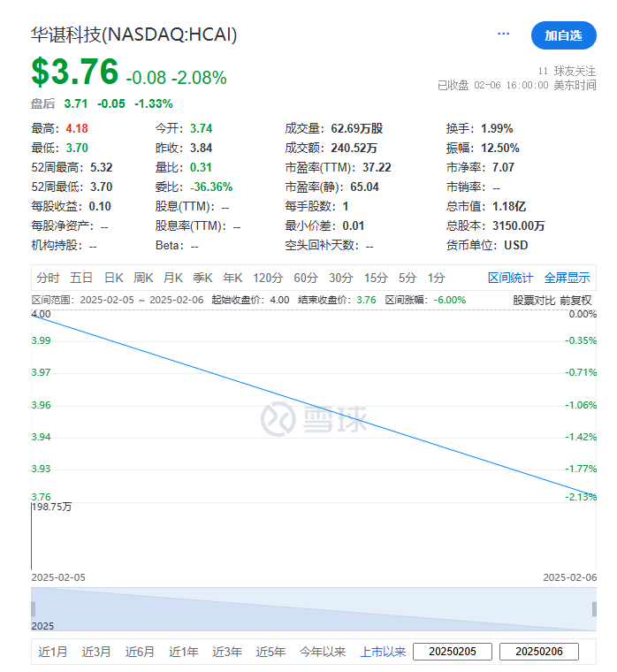The image size is (617, 672).
Task: Click the volume bar at 2025-02-05
Action: coord(32,536)
